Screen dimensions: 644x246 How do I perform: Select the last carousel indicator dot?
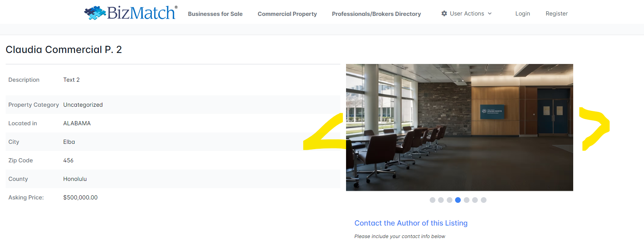click(x=483, y=200)
